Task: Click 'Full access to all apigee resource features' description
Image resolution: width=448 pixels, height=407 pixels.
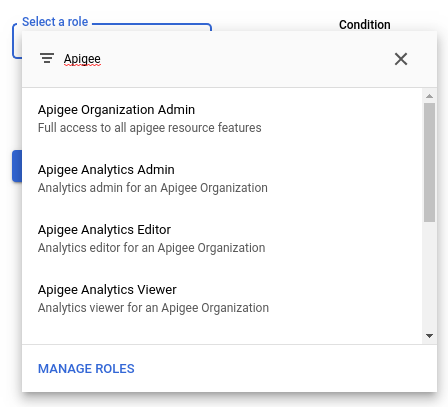Action: tap(149, 128)
